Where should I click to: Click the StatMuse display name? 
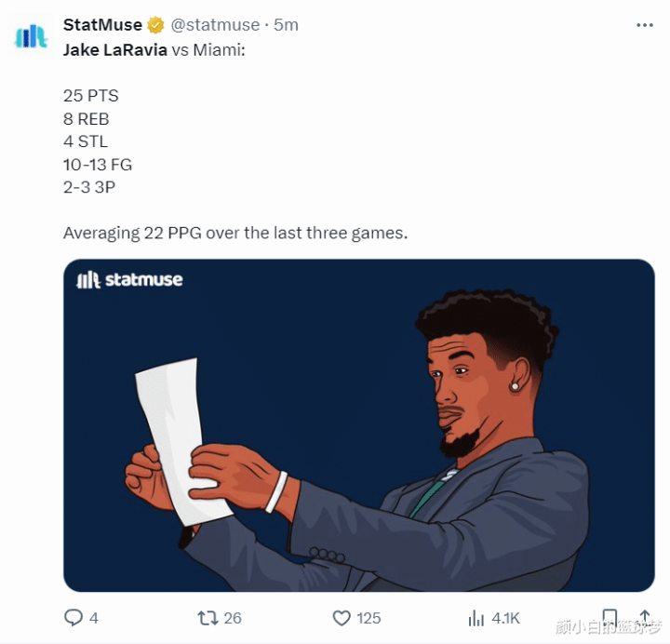[x=102, y=25]
